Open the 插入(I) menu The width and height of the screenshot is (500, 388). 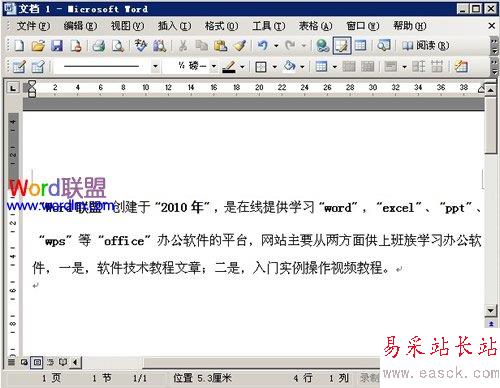pos(174,26)
